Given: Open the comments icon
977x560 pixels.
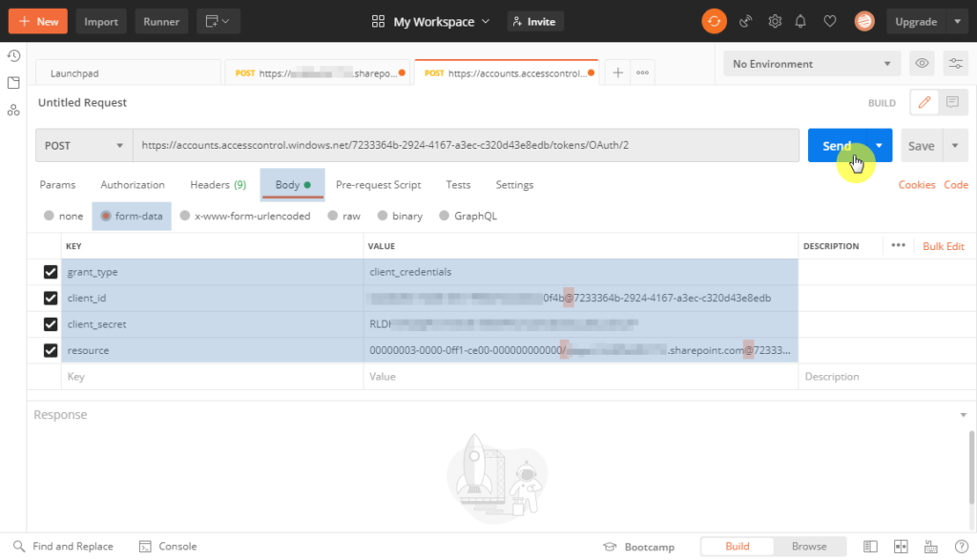Looking at the screenshot, I should pyautogui.click(x=953, y=102).
